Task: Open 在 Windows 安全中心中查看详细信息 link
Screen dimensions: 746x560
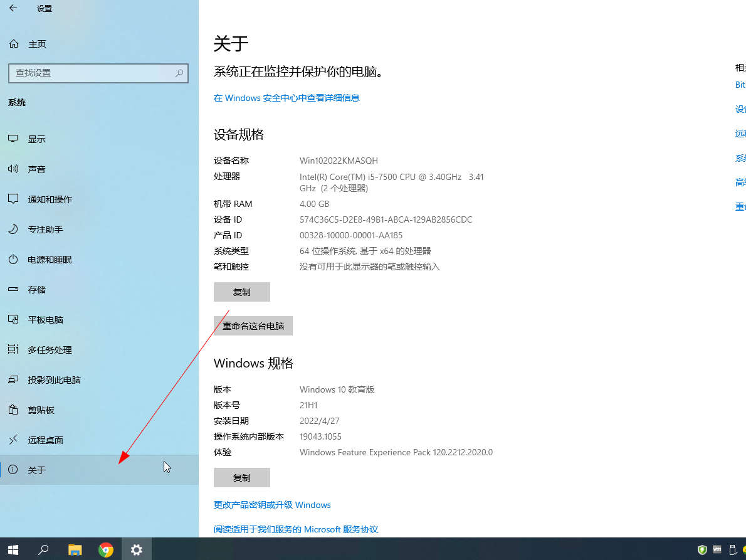Action: 286,98
